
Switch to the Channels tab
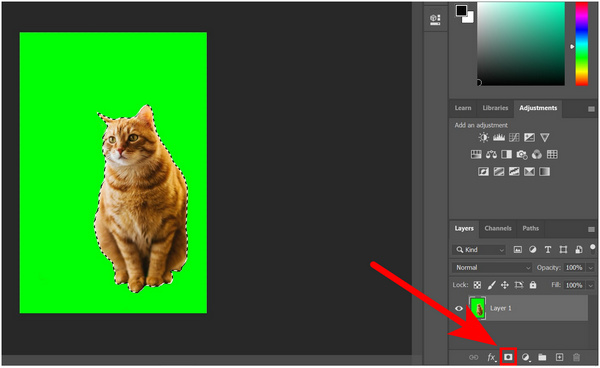point(498,228)
